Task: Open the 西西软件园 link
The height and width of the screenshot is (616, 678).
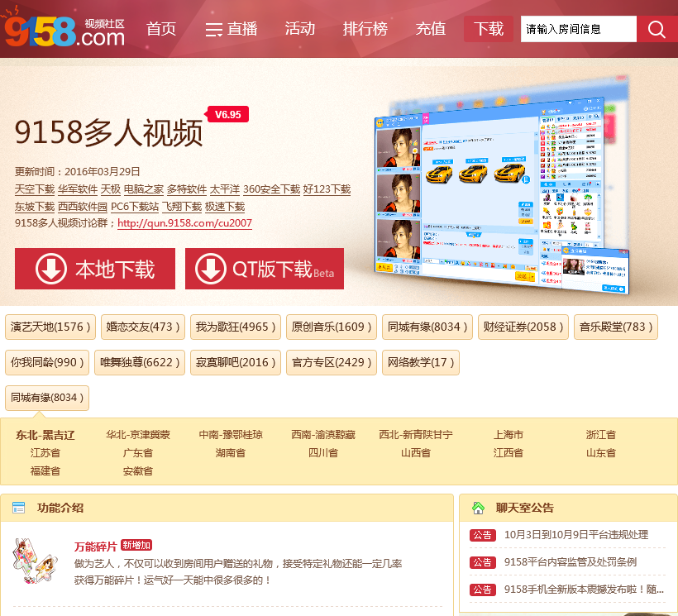Action: [83, 207]
